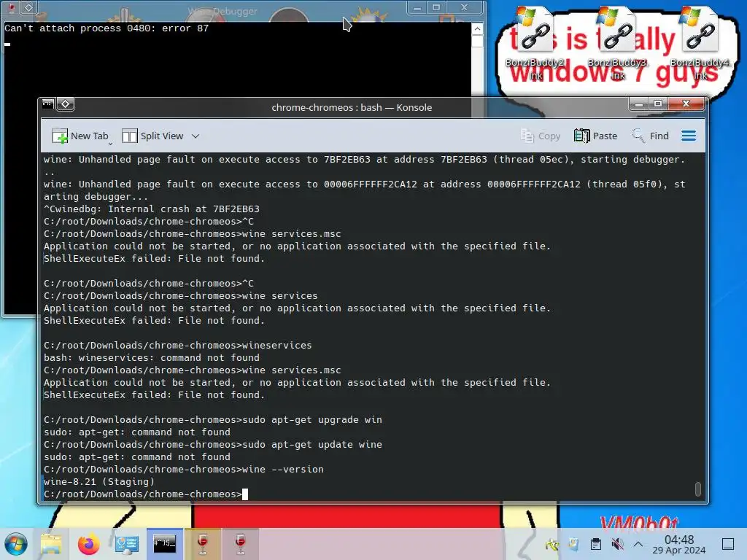This screenshot has height=560, width=747.
Task: Open a New Tab in Konsole
Action: [x=80, y=136]
